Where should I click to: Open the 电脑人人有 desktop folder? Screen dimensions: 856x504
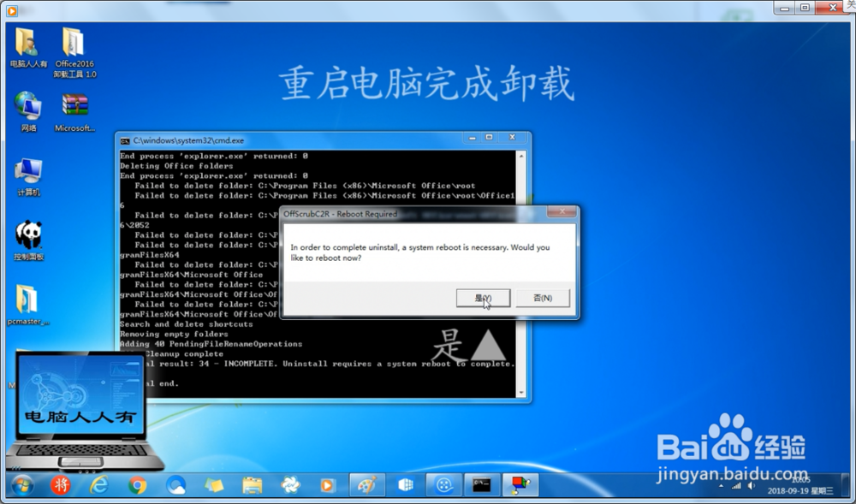click(x=28, y=48)
